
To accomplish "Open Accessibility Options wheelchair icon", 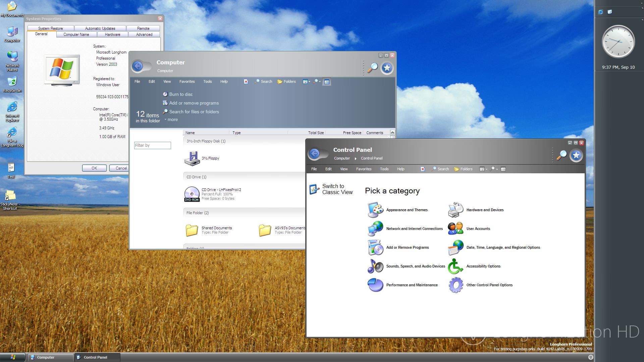I will point(455,266).
